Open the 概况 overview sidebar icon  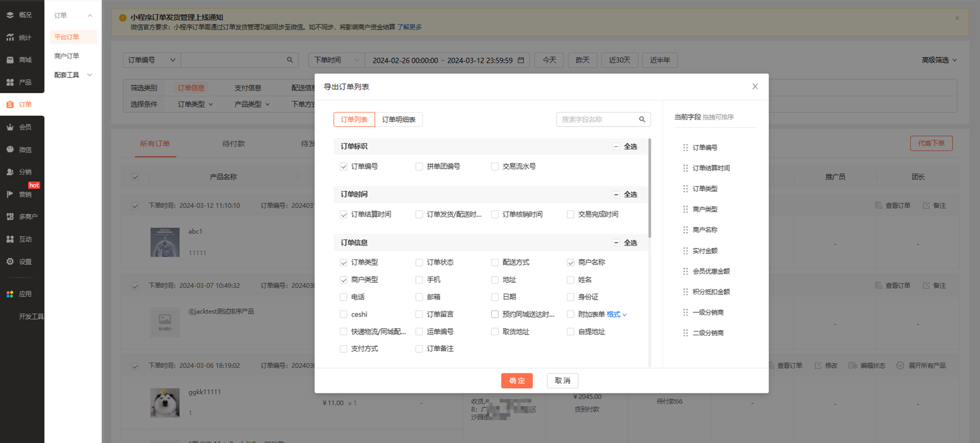point(10,15)
